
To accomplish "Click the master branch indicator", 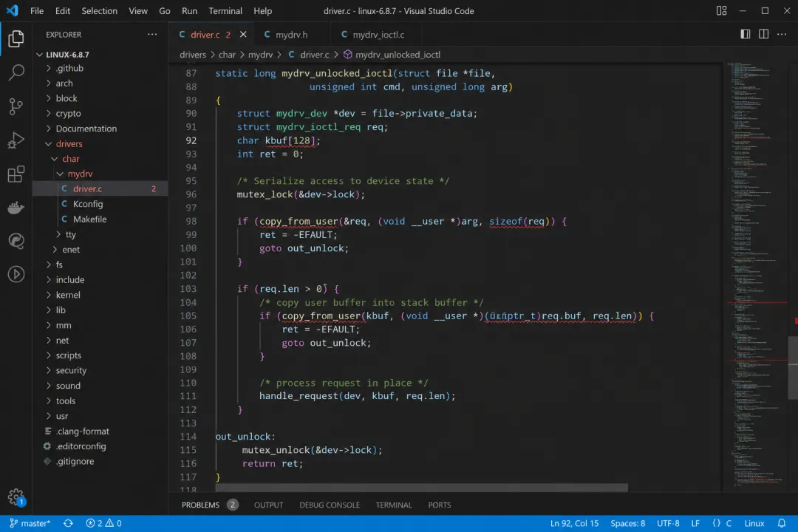I will (30, 523).
